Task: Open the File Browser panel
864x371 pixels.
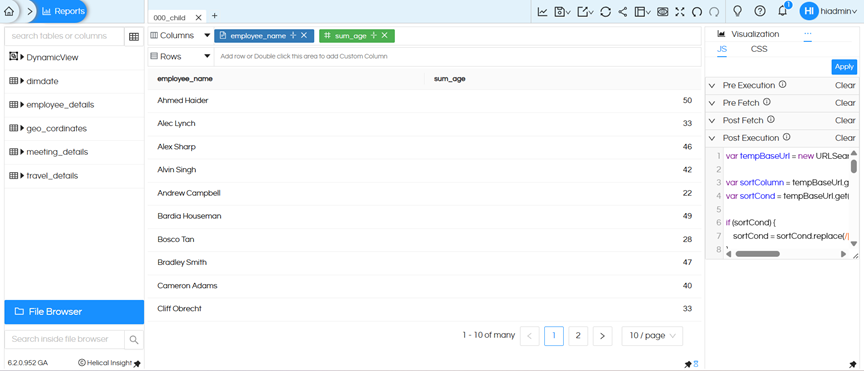Action: click(x=74, y=312)
